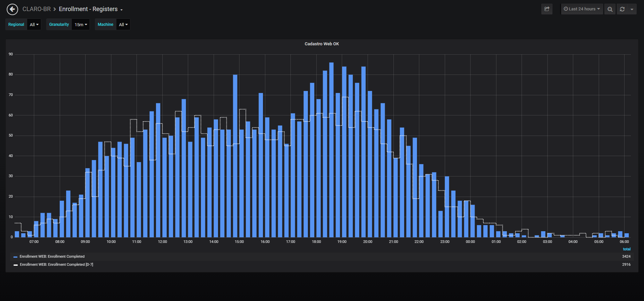
Task: Sort the legend by the total column
Action: (x=627, y=249)
